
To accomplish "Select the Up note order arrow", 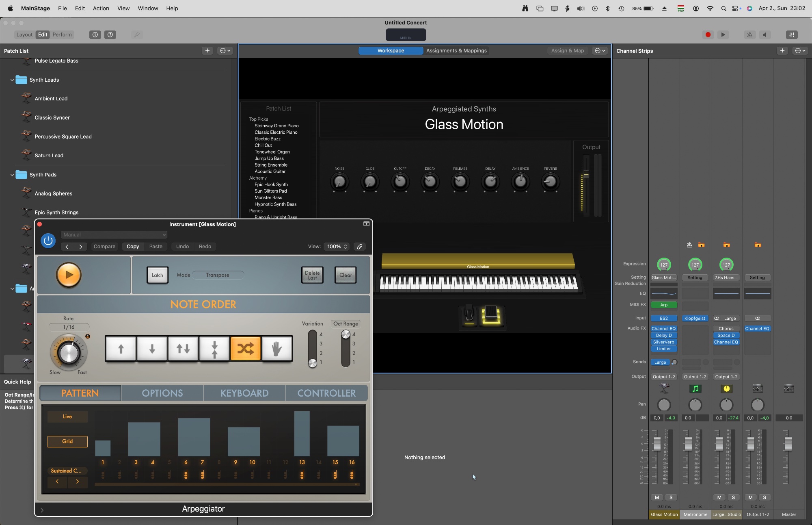I will (121, 348).
